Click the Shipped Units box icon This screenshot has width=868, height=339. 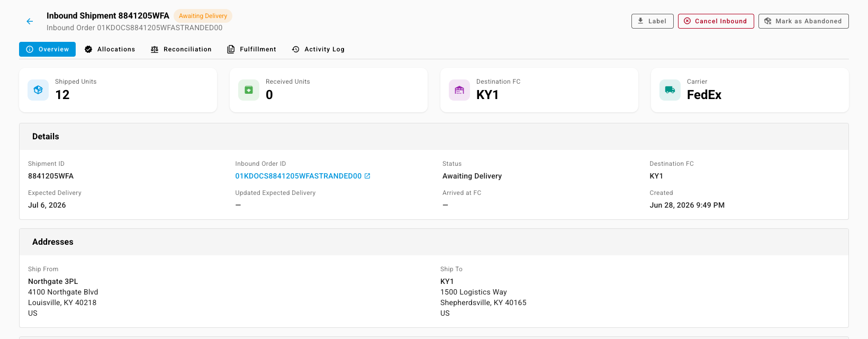(38, 90)
